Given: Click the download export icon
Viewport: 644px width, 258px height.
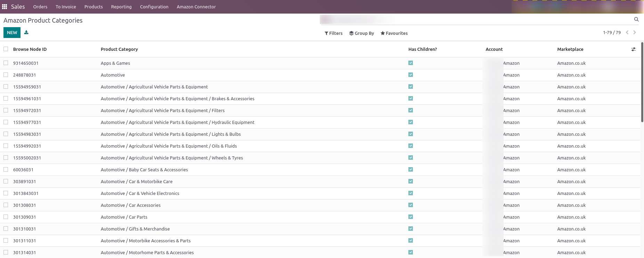Looking at the screenshot, I should click(26, 32).
